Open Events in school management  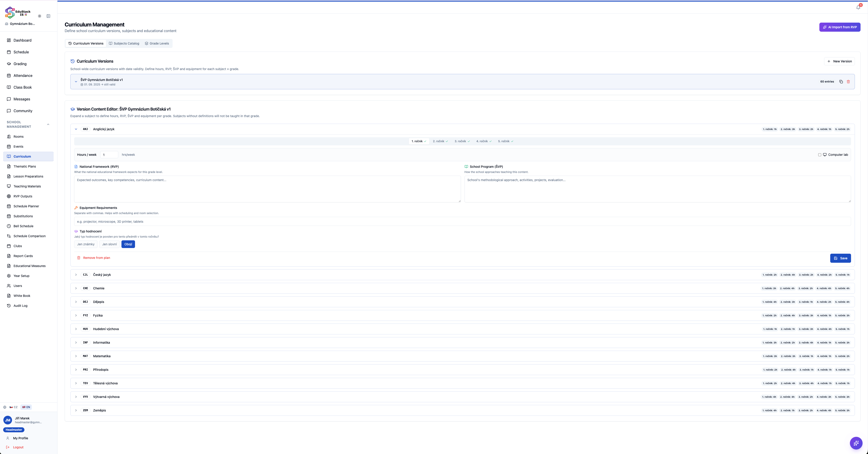pos(28,147)
